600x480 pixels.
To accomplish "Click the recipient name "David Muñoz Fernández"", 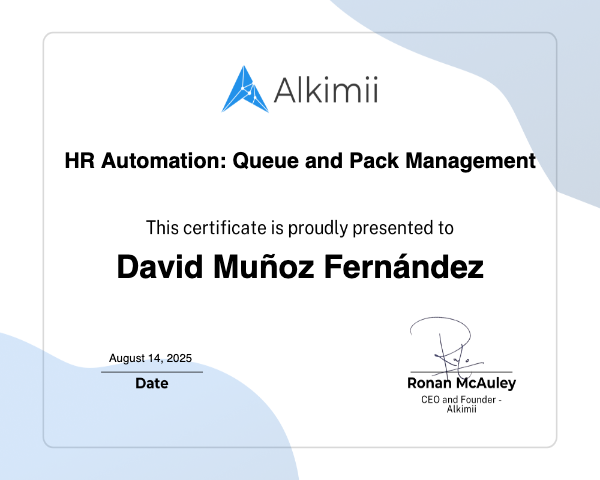I will point(300,267).
